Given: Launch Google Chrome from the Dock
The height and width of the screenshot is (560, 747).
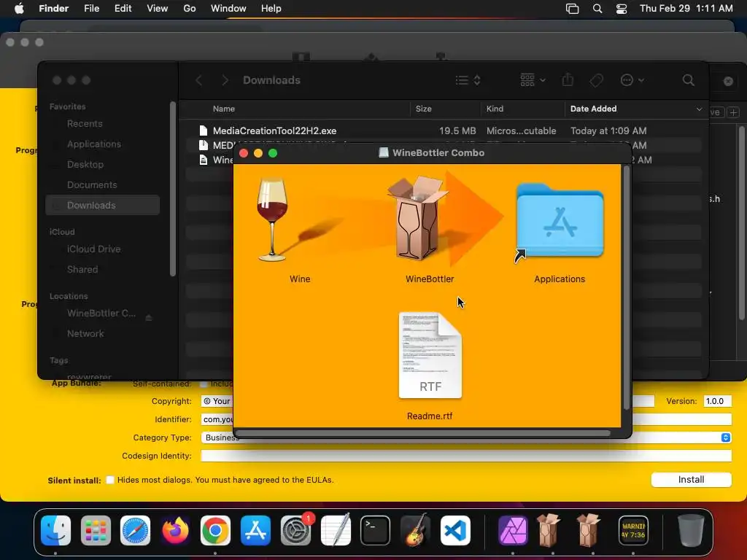Looking at the screenshot, I should pyautogui.click(x=215, y=531).
